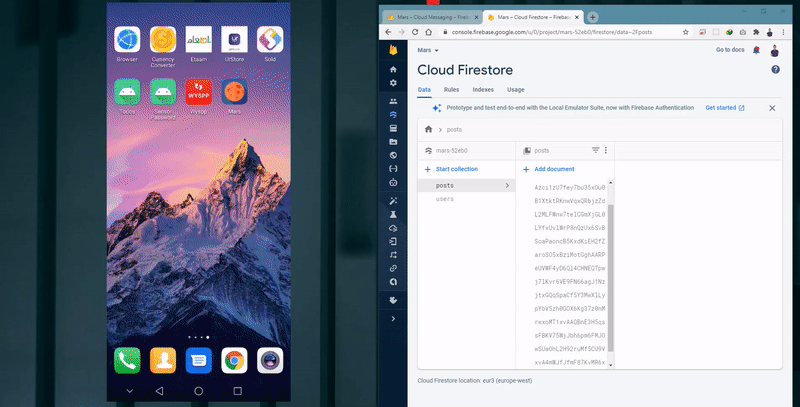
Task: Switch to the Indexes tab
Action: [x=483, y=90]
